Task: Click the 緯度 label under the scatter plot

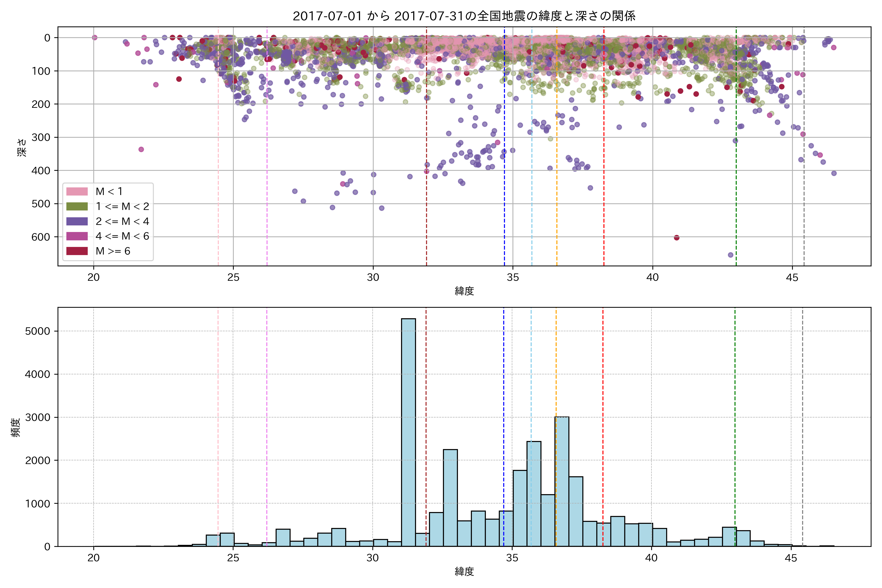Action: (464, 291)
